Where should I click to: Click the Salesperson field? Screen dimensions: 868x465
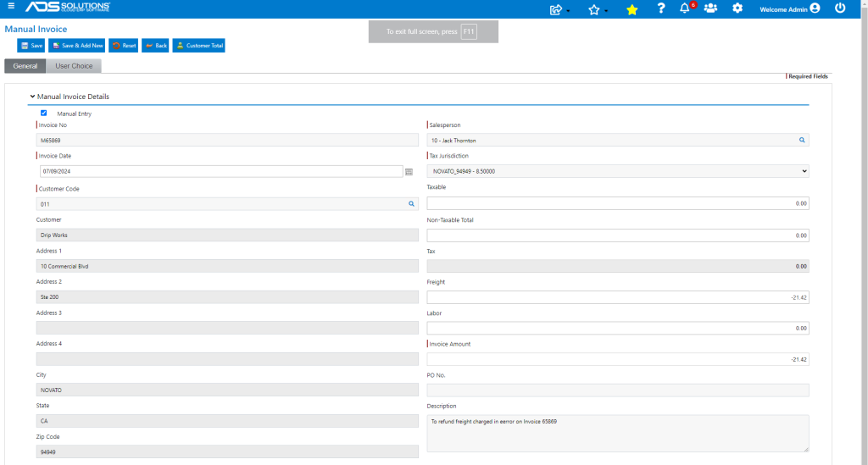point(618,141)
